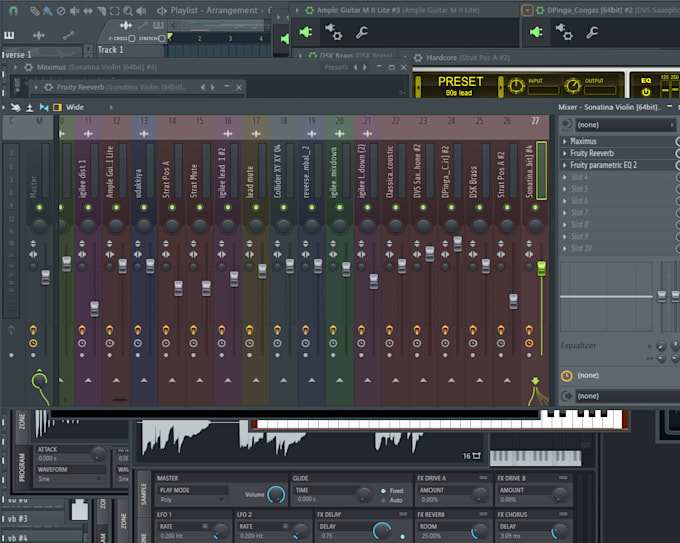Open the Maximus window gear options

28,67
